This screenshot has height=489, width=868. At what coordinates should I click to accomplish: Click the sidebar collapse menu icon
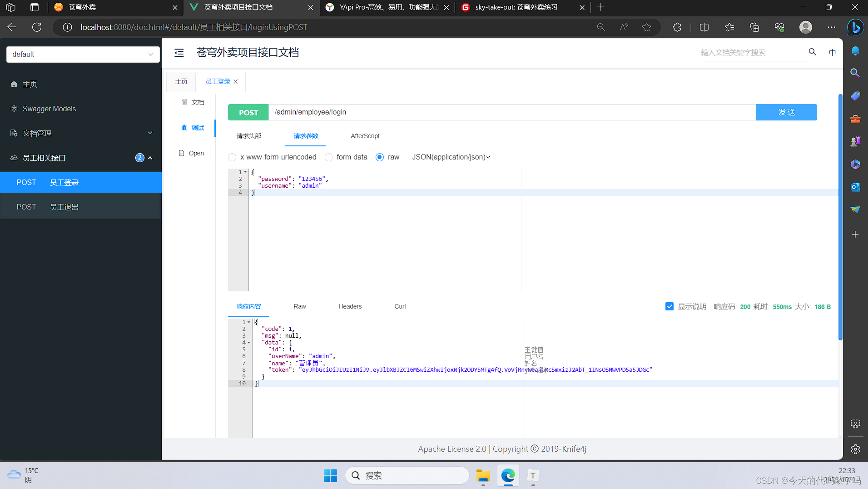[179, 53]
